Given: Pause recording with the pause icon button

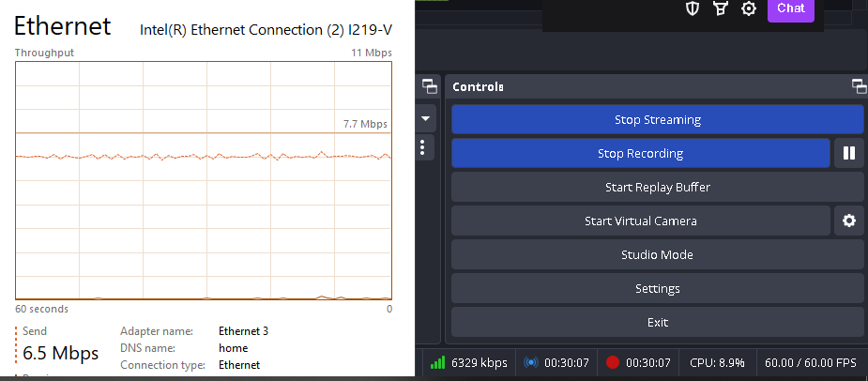Looking at the screenshot, I should pyautogui.click(x=849, y=153).
